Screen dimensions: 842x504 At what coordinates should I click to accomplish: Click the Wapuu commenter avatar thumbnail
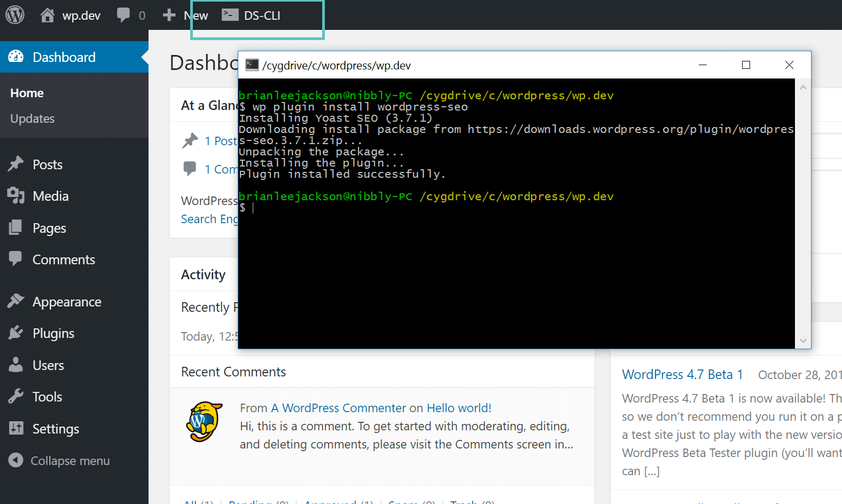click(204, 422)
